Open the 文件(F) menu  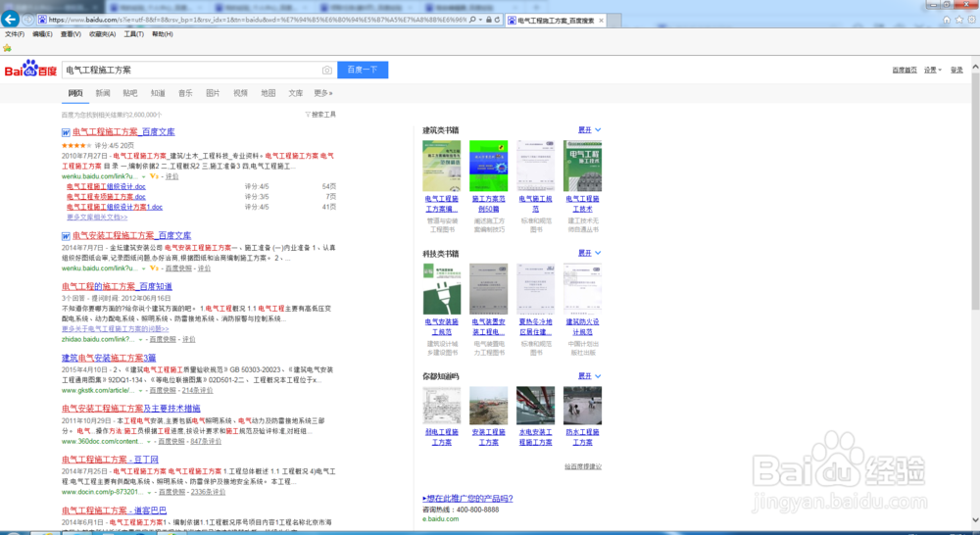tap(15, 34)
